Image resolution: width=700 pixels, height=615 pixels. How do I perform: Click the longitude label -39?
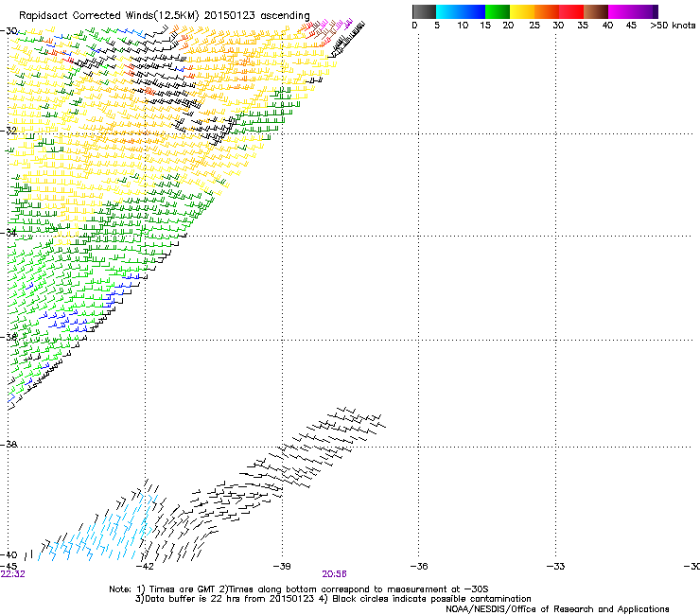pos(282,567)
